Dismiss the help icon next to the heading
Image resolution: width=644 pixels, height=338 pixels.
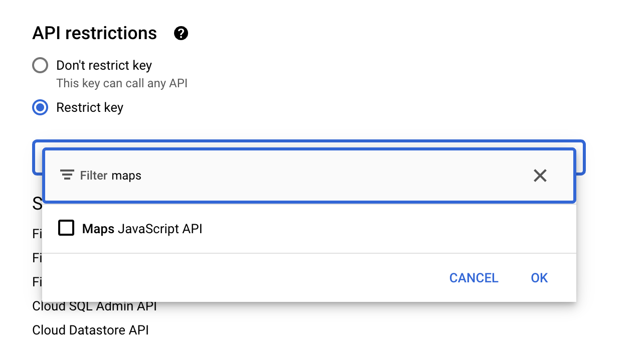(x=180, y=33)
